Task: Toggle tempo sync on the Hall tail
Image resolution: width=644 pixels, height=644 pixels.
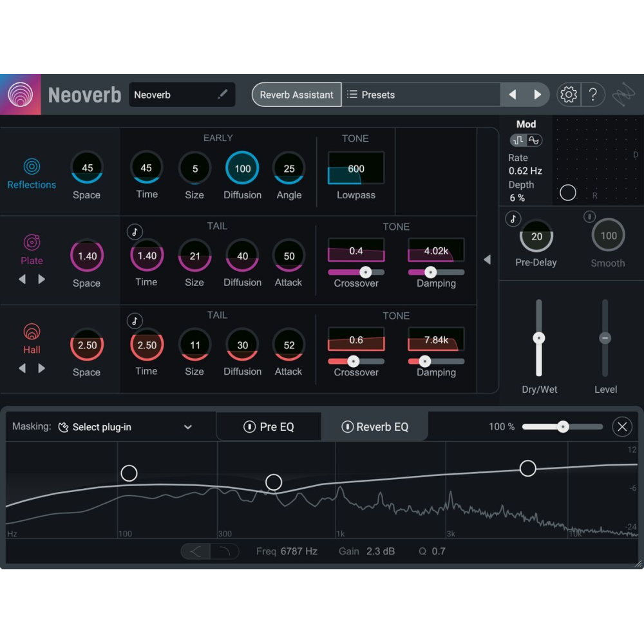Action: 135,321
